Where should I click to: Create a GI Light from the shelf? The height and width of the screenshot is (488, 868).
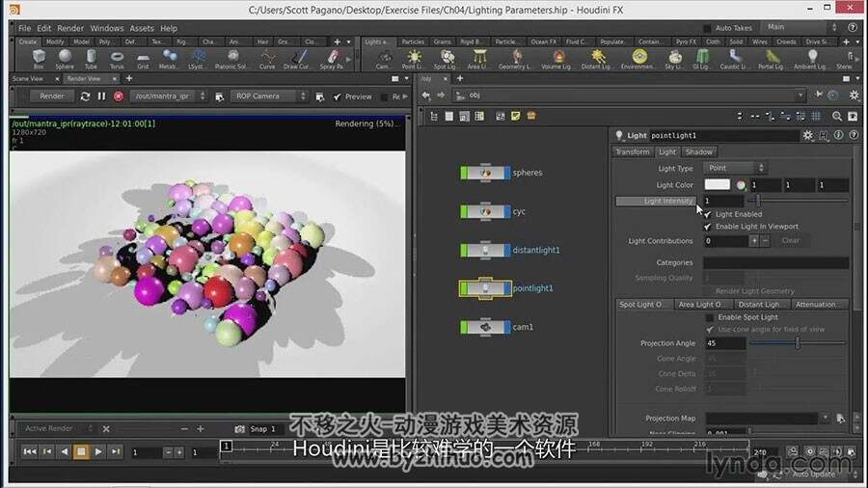point(702,59)
